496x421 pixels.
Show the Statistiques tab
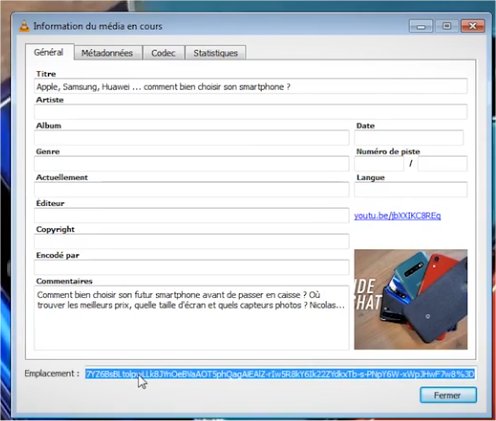click(215, 53)
